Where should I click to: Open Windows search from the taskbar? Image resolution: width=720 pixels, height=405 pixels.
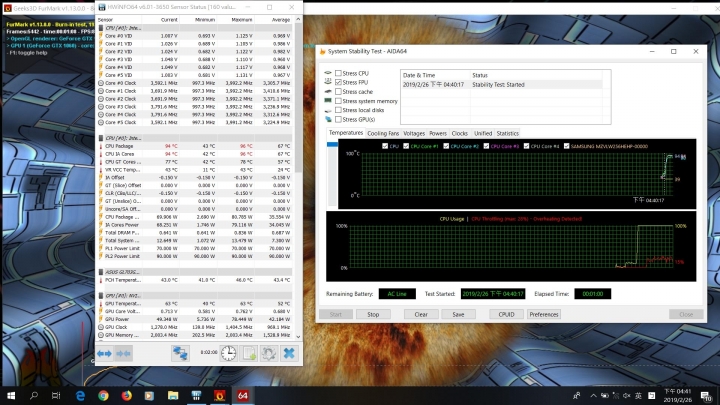[x=34, y=395]
